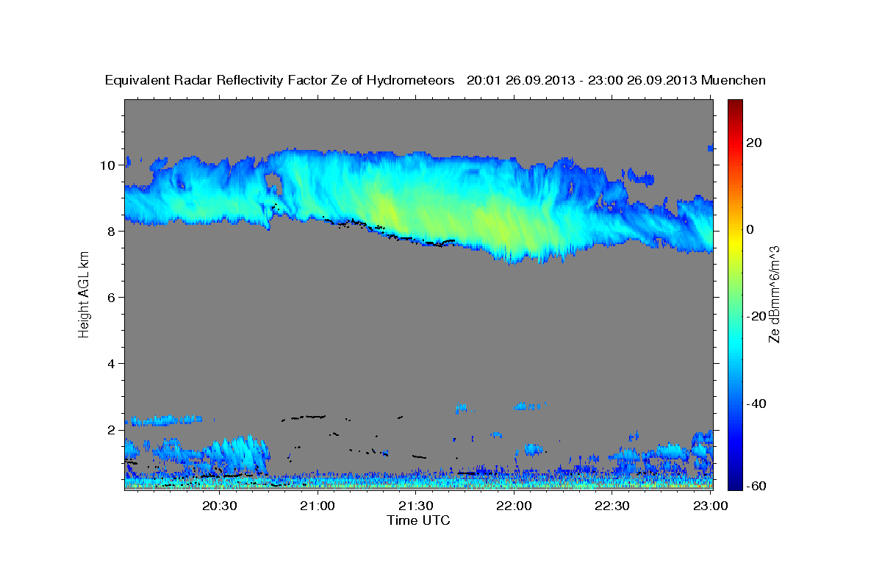
Task: Click the '22:30' time tick label
Action: coord(612,506)
